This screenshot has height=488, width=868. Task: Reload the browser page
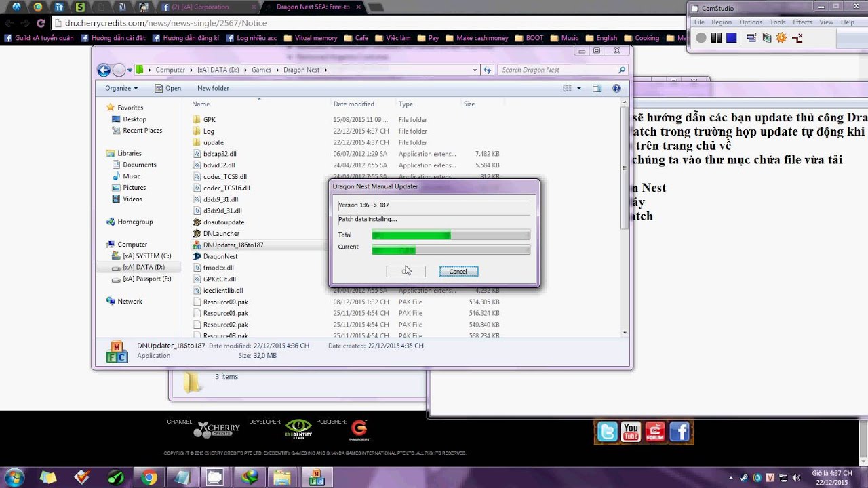[41, 23]
